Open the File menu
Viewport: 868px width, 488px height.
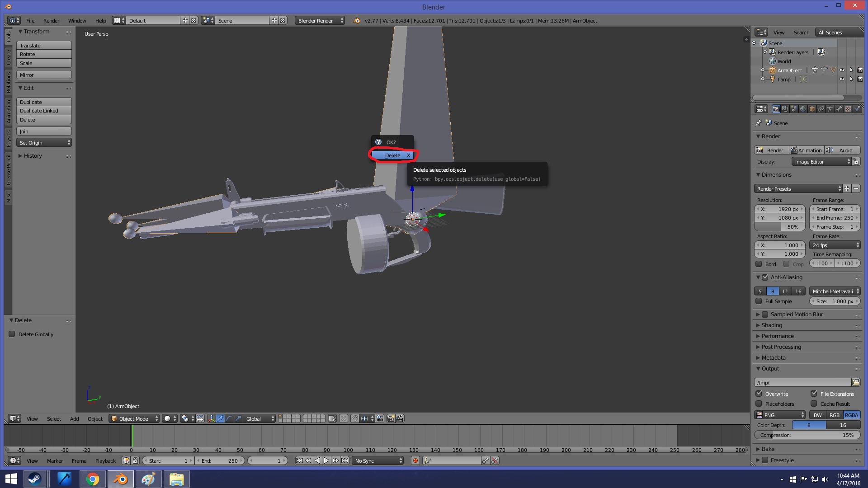tap(30, 20)
